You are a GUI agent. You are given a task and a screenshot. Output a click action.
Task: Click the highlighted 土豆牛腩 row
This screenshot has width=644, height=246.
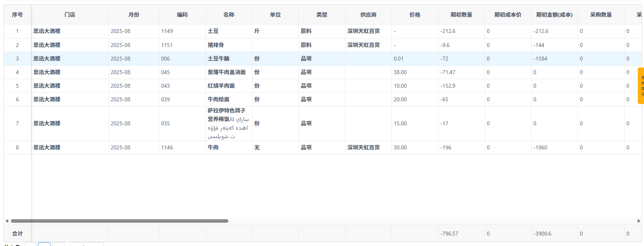(219, 59)
